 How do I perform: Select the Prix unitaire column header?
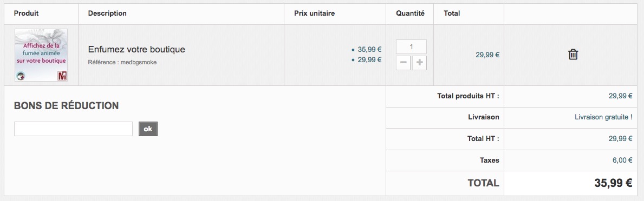click(314, 14)
